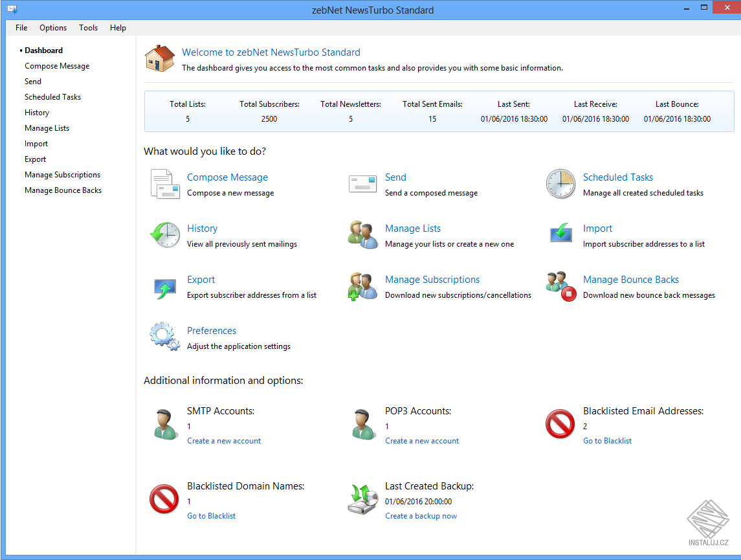Screen dimensions: 741x560
Task: Open Scheduled Tasks in the sidebar
Action: pos(52,97)
